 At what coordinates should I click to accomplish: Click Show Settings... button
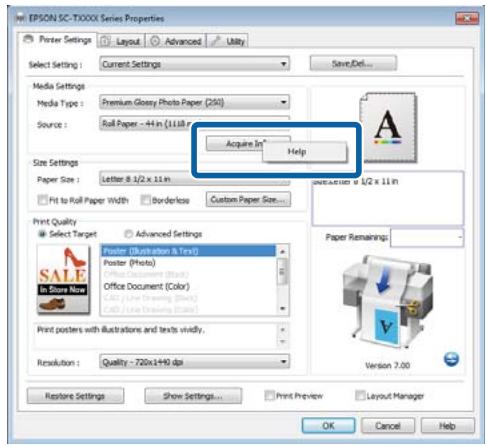[x=193, y=396]
